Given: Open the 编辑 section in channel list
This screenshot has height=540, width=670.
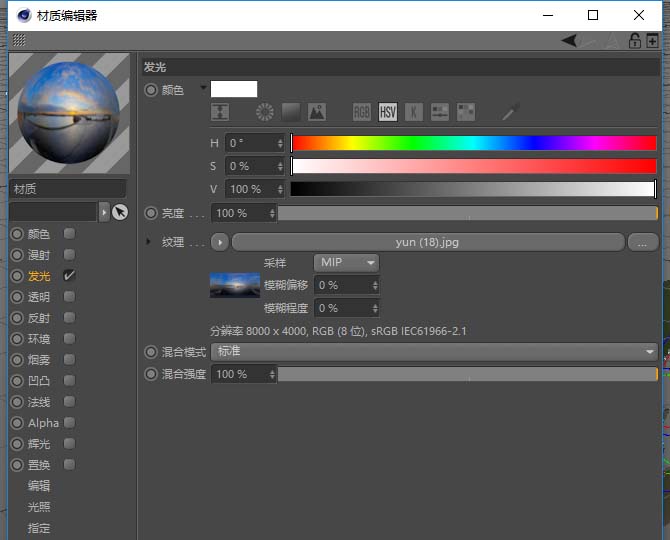Looking at the screenshot, I should coord(39,486).
